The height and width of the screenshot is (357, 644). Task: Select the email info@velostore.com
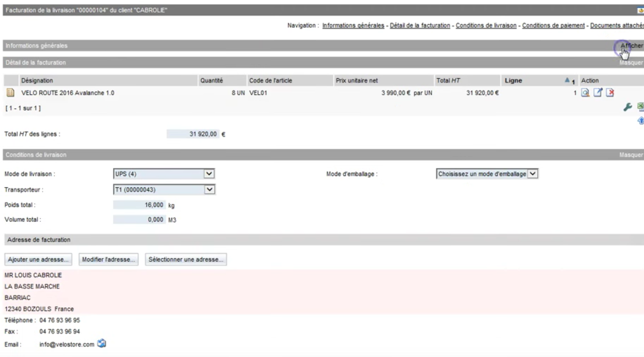pyautogui.click(x=67, y=344)
